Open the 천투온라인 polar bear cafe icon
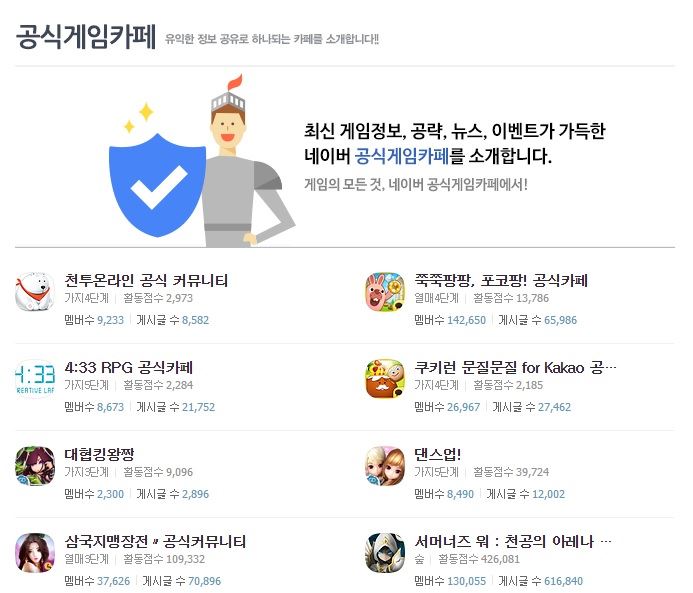The height and width of the screenshot is (593, 693). 35,292
